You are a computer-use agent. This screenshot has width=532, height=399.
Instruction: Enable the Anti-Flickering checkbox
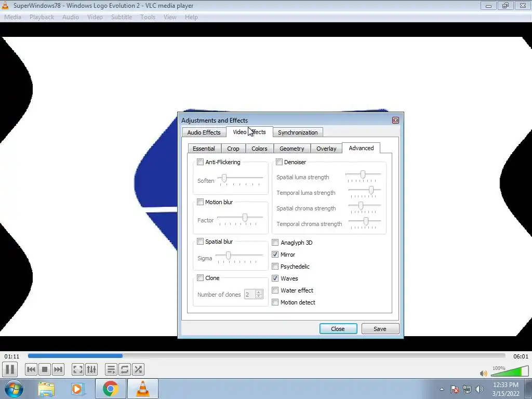[200, 162]
